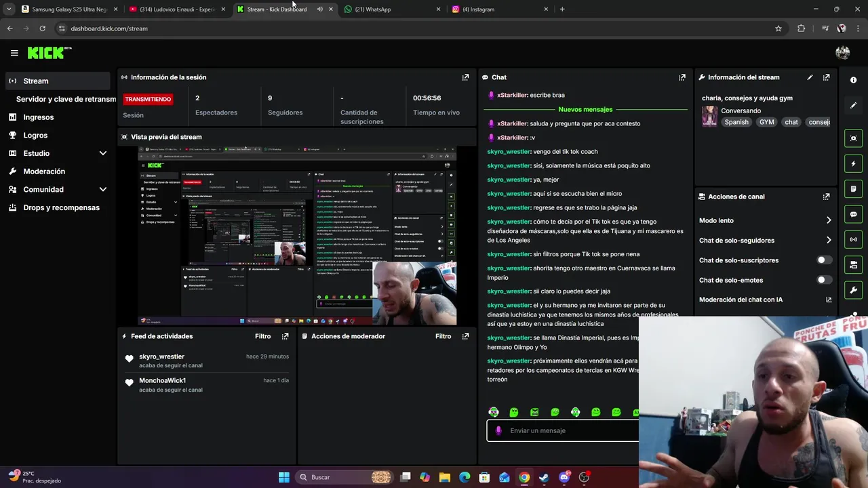Pop out the Chat panel
This screenshot has width=868, height=488.
pos(682,77)
